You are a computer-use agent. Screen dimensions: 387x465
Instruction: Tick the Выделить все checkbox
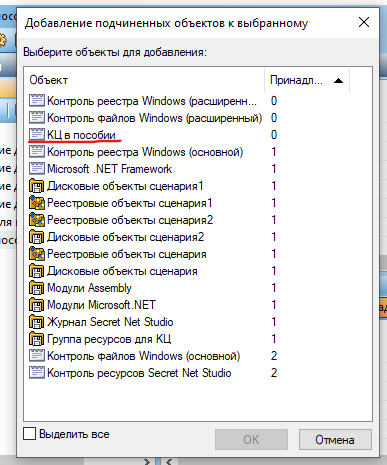[x=30, y=434]
